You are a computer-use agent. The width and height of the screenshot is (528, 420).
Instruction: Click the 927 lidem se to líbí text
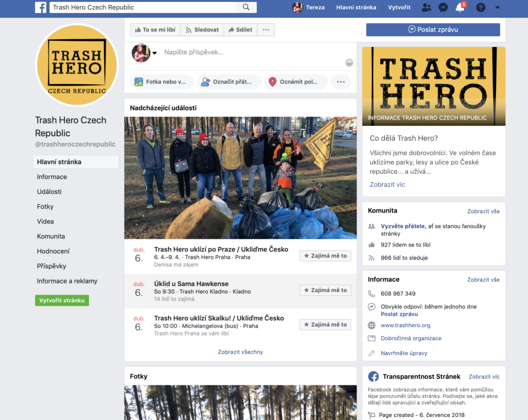(405, 245)
